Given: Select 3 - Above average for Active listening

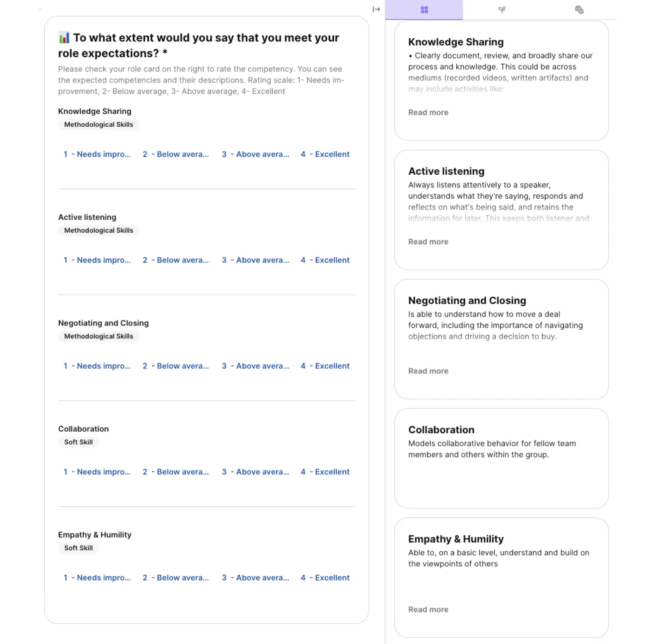Looking at the screenshot, I should pyautogui.click(x=256, y=260).
